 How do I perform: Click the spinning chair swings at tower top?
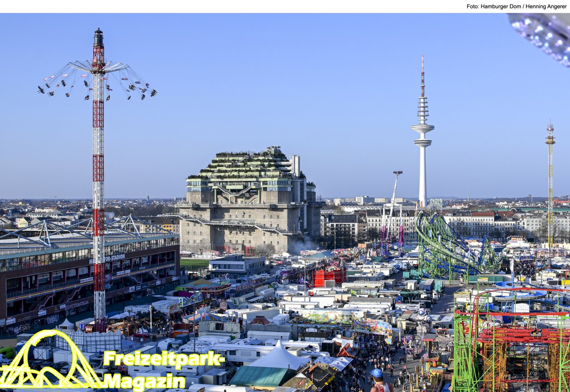tap(98, 82)
